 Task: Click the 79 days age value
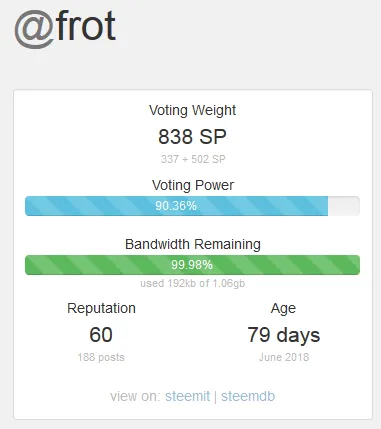(284, 335)
